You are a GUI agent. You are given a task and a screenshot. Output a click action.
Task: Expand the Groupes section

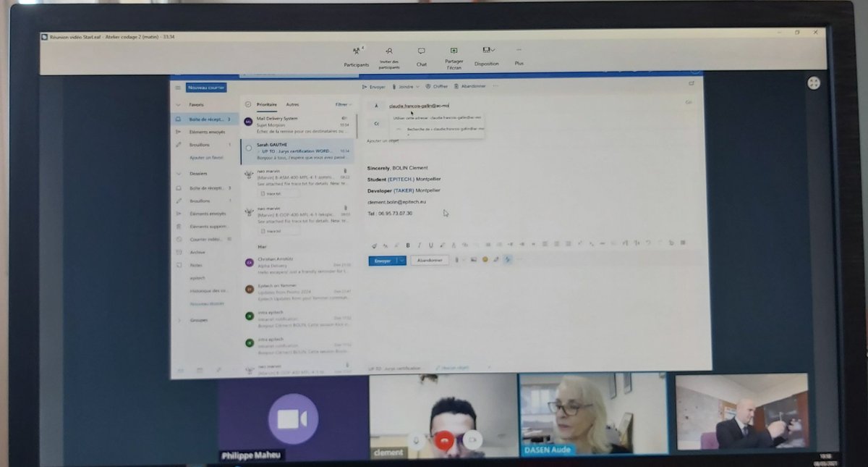[x=179, y=319]
